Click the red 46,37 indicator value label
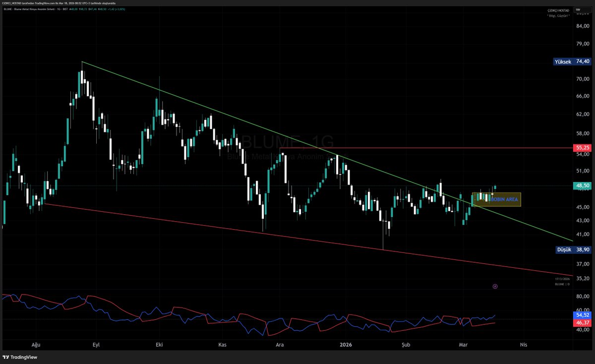Screen dimensions: 595x364 pos(582,322)
